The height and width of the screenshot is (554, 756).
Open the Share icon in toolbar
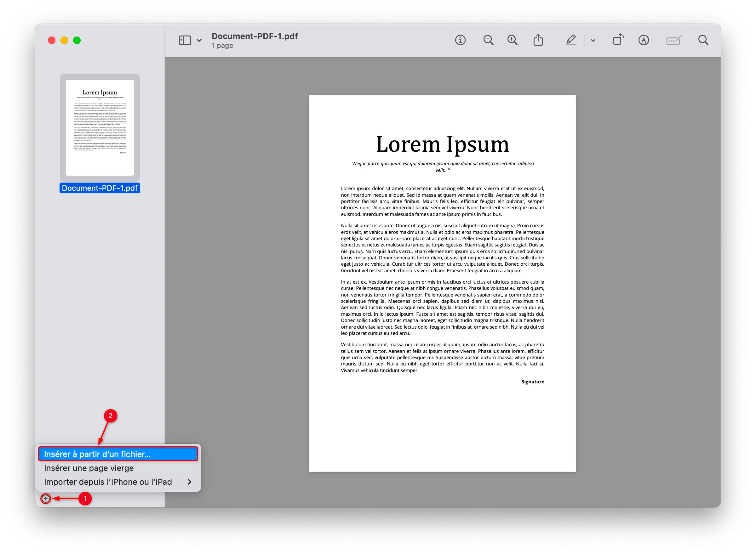tap(538, 40)
